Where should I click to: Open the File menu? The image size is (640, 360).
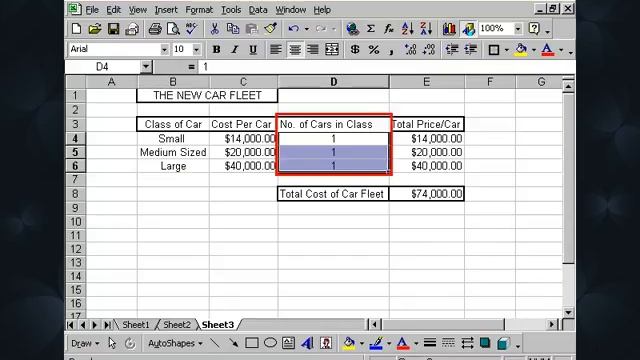pos(92,10)
